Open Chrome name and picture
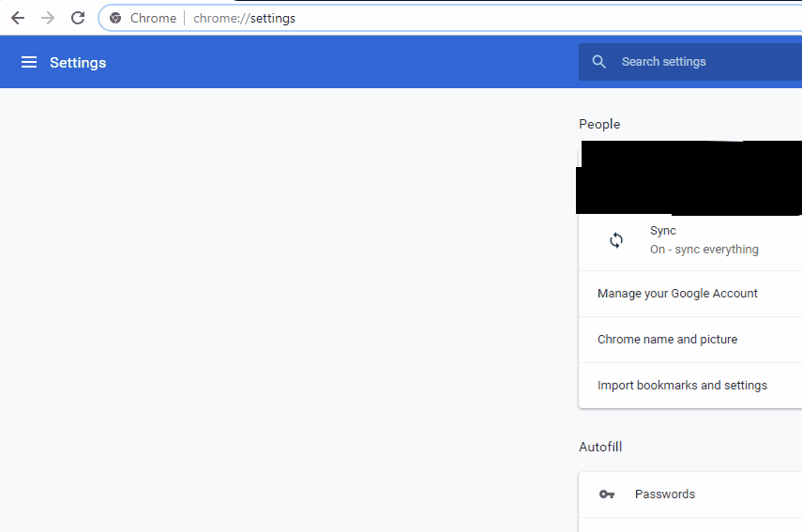The image size is (802, 532). tap(690, 340)
